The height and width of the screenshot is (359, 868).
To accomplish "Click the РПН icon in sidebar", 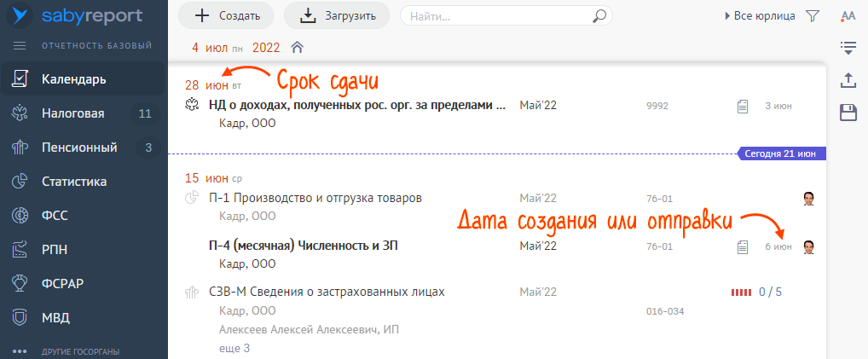I will tap(20, 250).
